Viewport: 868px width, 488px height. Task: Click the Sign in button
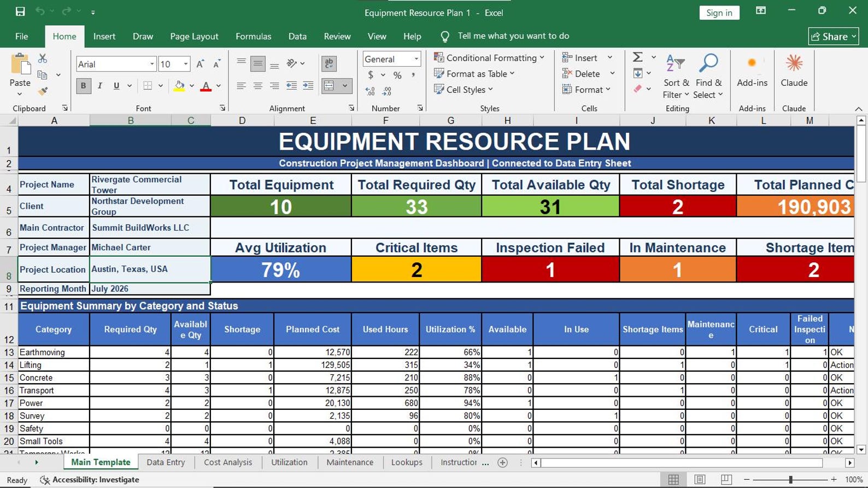(x=719, y=13)
